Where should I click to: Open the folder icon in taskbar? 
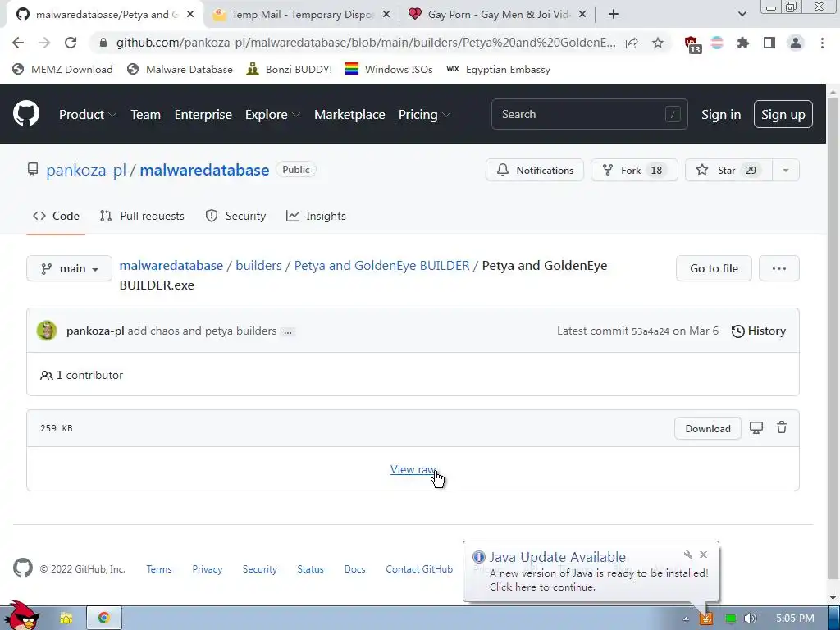pos(66,619)
